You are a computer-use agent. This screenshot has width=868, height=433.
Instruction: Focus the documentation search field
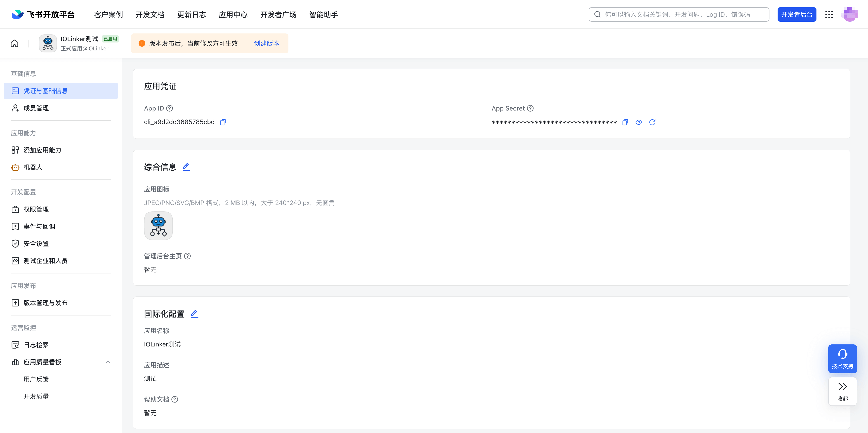pyautogui.click(x=679, y=14)
